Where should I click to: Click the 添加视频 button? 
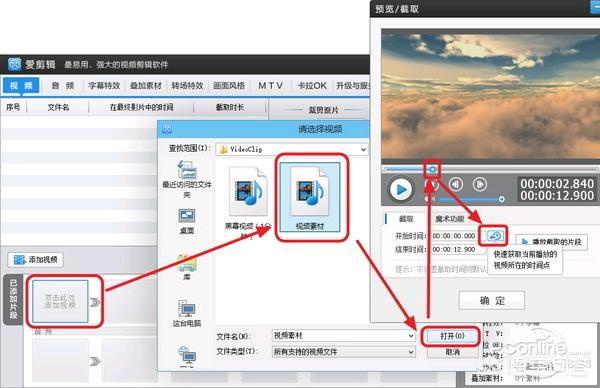(35, 260)
